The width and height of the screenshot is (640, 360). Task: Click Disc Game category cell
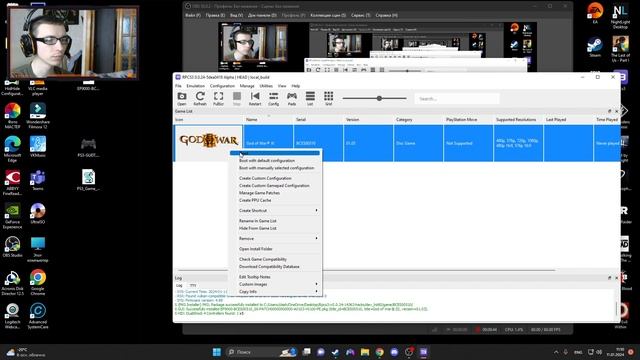(x=418, y=143)
